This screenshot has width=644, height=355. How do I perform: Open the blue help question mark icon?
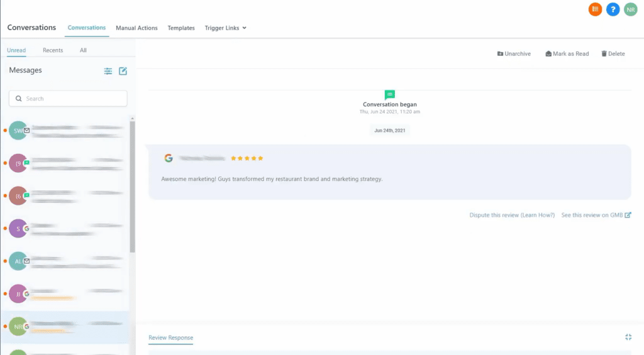(x=613, y=9)
